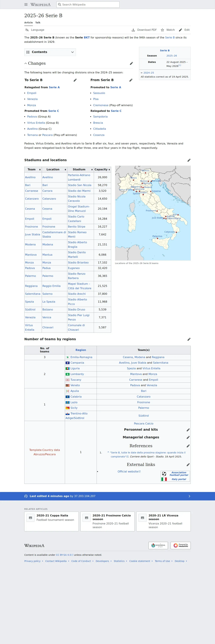
Task: Open the Official website external link
Action: [129, 471]
